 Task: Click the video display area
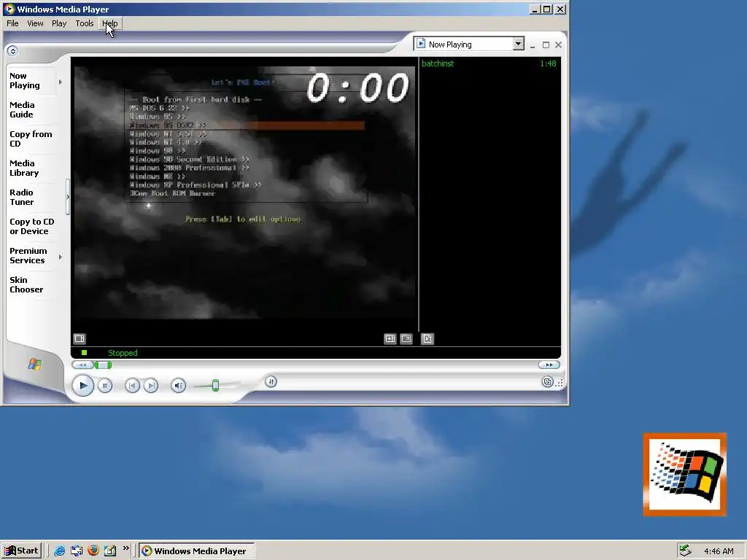coord(244,192)
